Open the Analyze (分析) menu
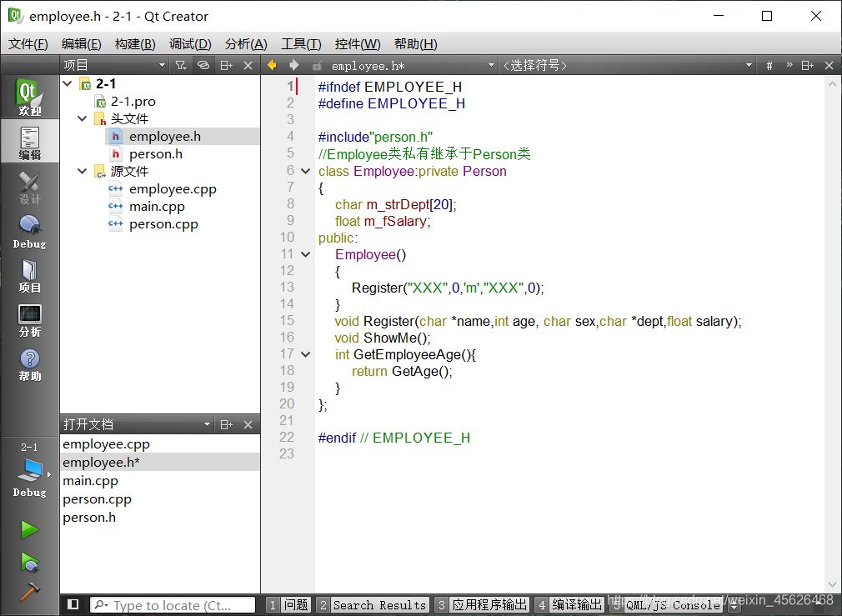Viewport: 842px width, 616px height. 246,44
